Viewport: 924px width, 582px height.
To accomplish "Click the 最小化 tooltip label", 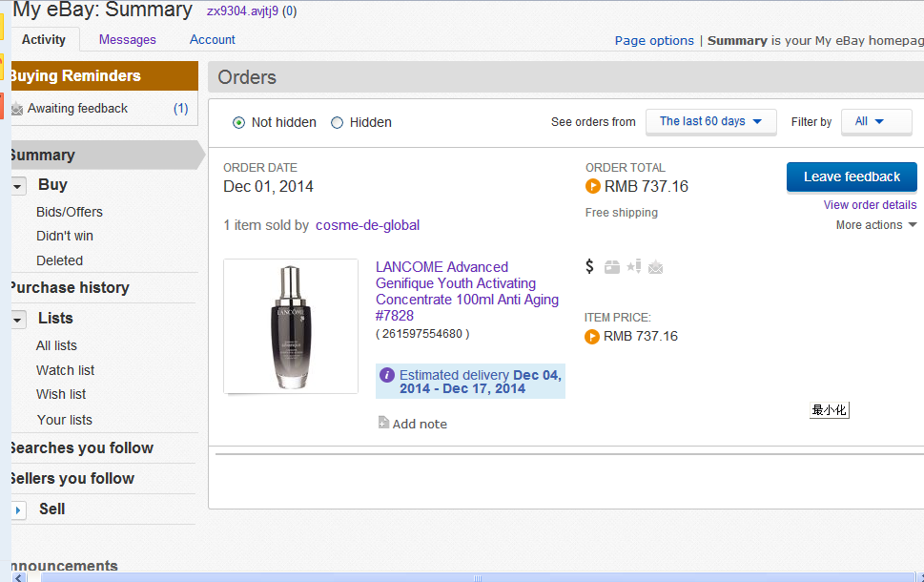I will (x=830, y=410).
